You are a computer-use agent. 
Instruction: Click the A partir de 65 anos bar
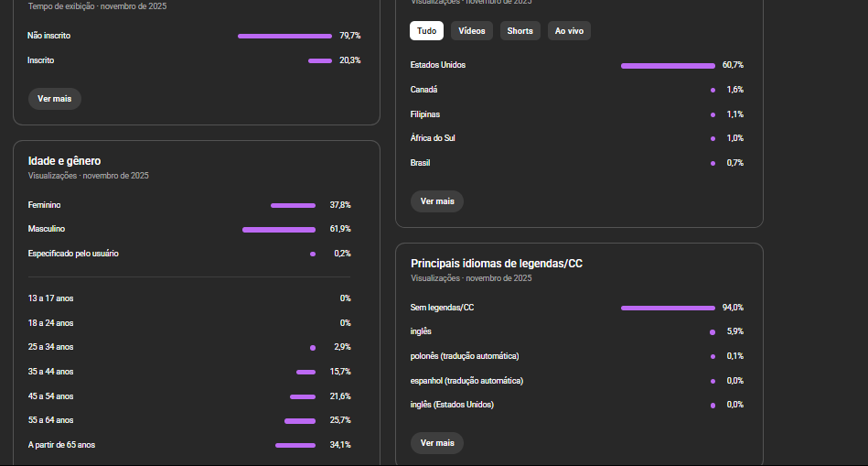pos(295,445)
